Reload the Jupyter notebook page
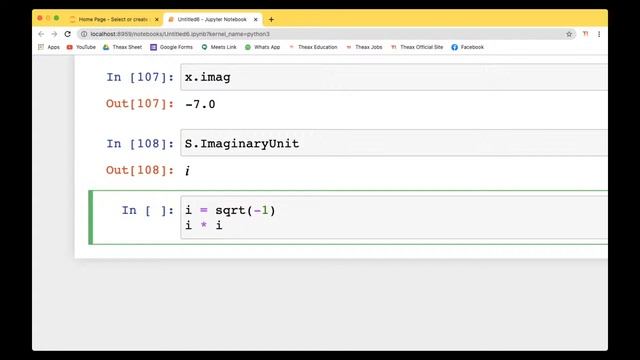This screenshot has width=640, height=360. 68,34
